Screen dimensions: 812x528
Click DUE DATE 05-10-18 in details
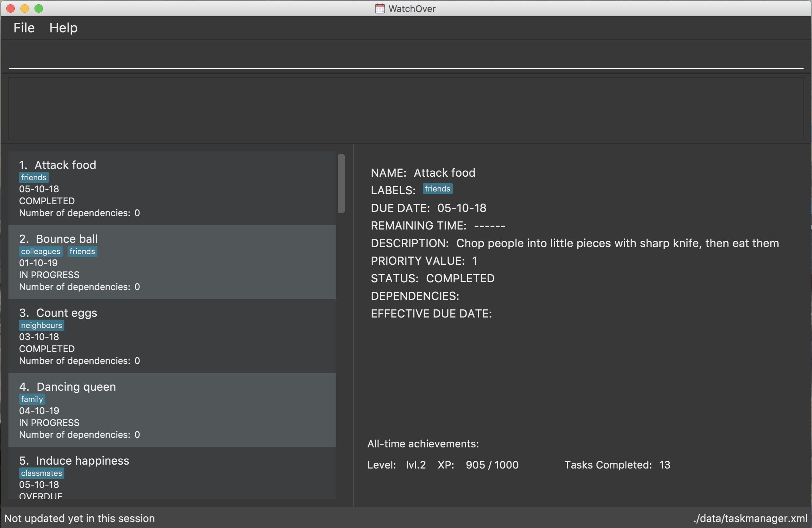(x=429, y=208)
